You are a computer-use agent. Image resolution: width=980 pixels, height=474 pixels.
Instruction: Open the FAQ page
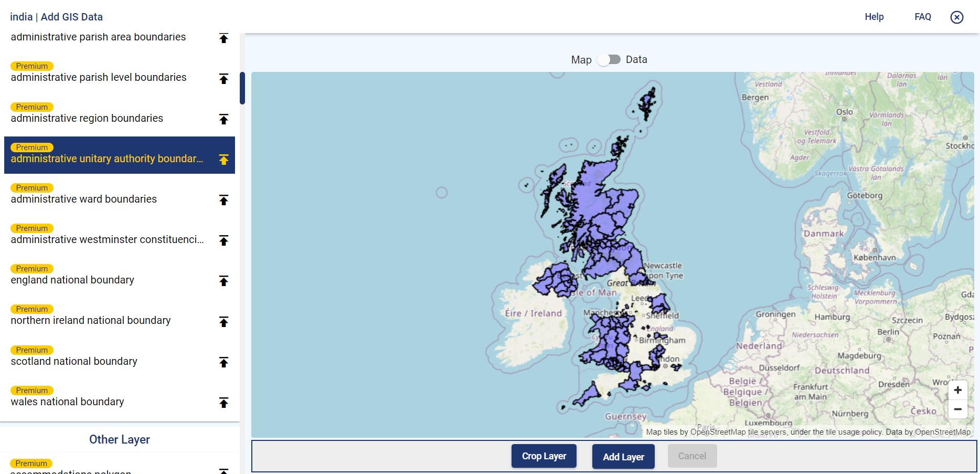pyautogui.click(x=922, y=16)
